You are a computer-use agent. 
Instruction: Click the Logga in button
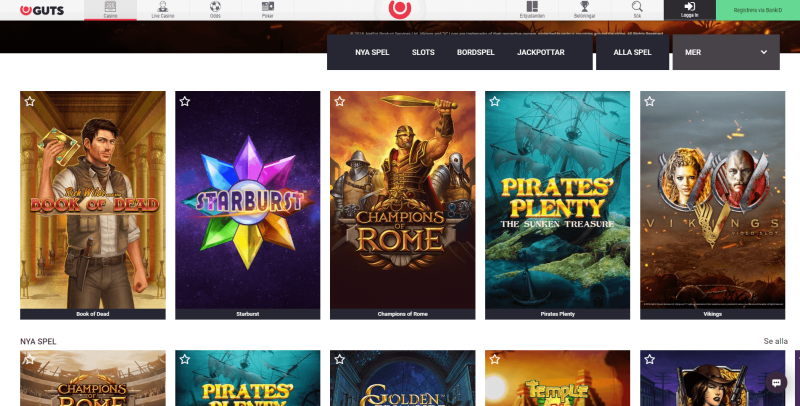click(x=690, y=10)
